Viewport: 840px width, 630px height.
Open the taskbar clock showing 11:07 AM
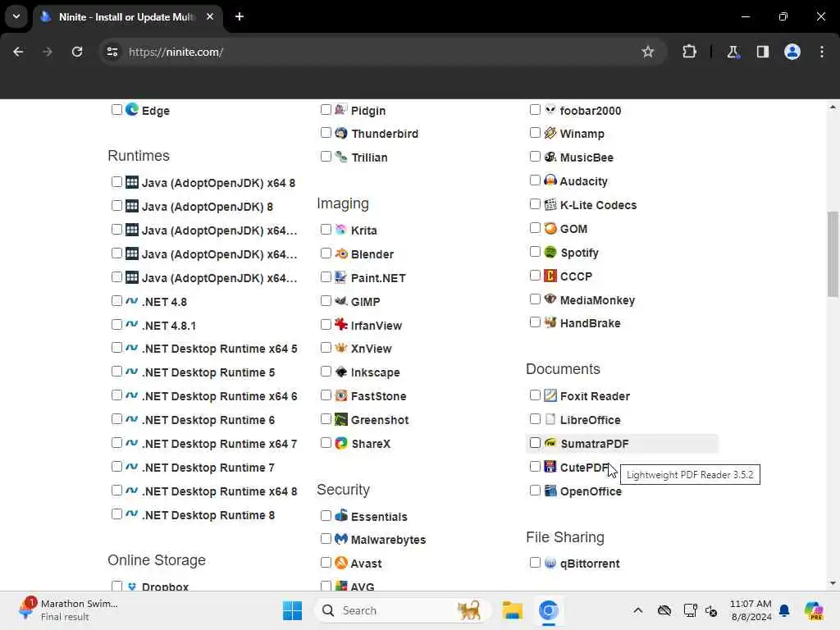[751, 610]
